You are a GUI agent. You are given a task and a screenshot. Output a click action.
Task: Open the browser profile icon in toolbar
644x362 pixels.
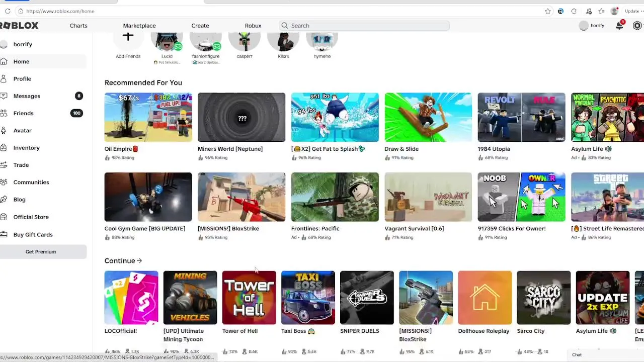click(x=614, y=11)
